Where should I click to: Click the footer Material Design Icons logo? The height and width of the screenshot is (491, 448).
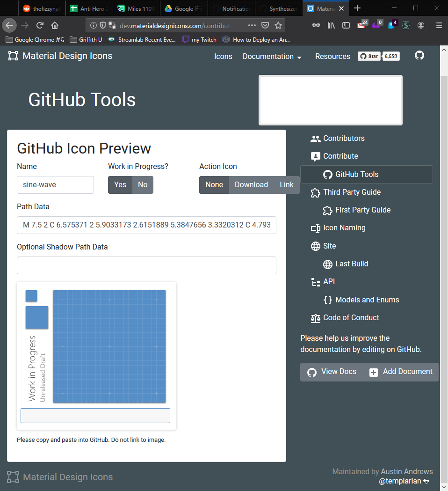tap(60, 477)
